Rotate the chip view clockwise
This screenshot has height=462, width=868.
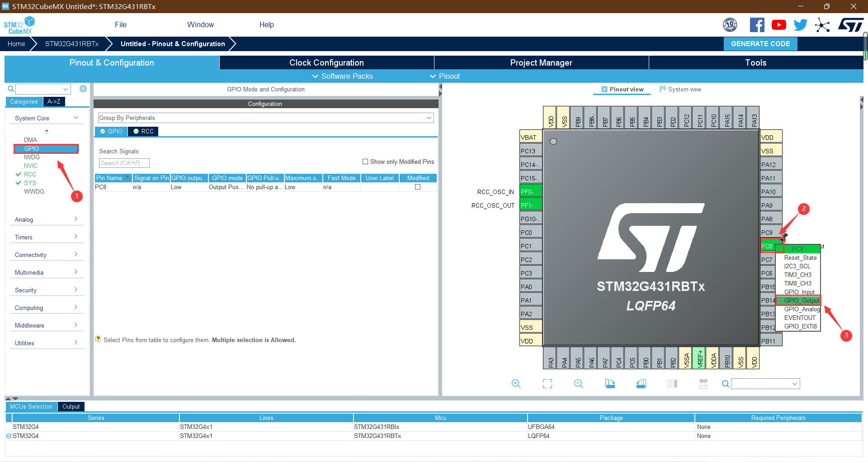point(609,383)
